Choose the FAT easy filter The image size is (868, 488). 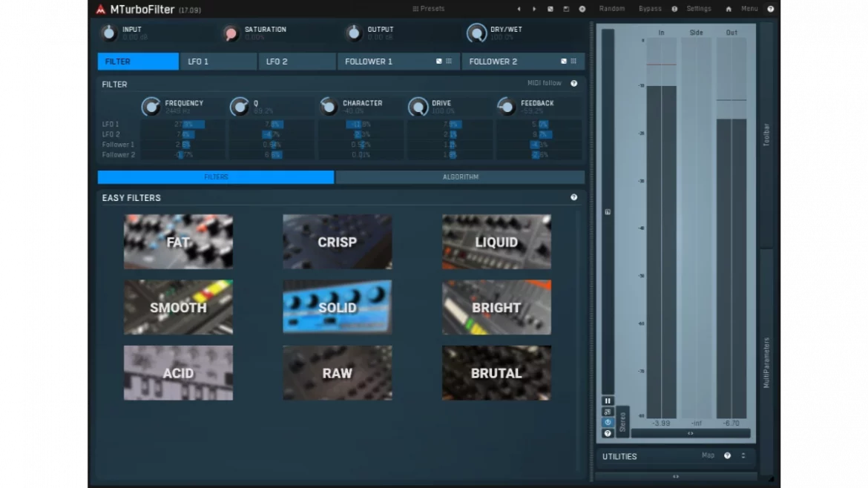click(178, 242)
